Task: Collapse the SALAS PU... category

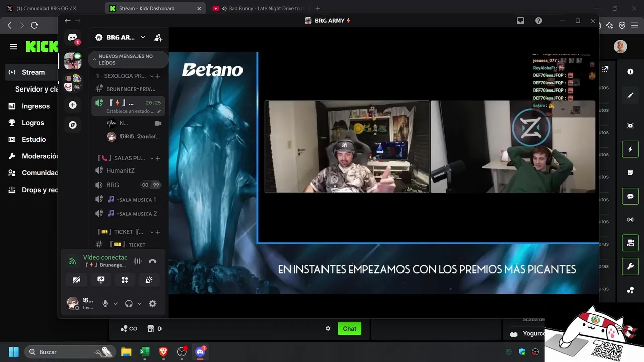Action: 152,158
